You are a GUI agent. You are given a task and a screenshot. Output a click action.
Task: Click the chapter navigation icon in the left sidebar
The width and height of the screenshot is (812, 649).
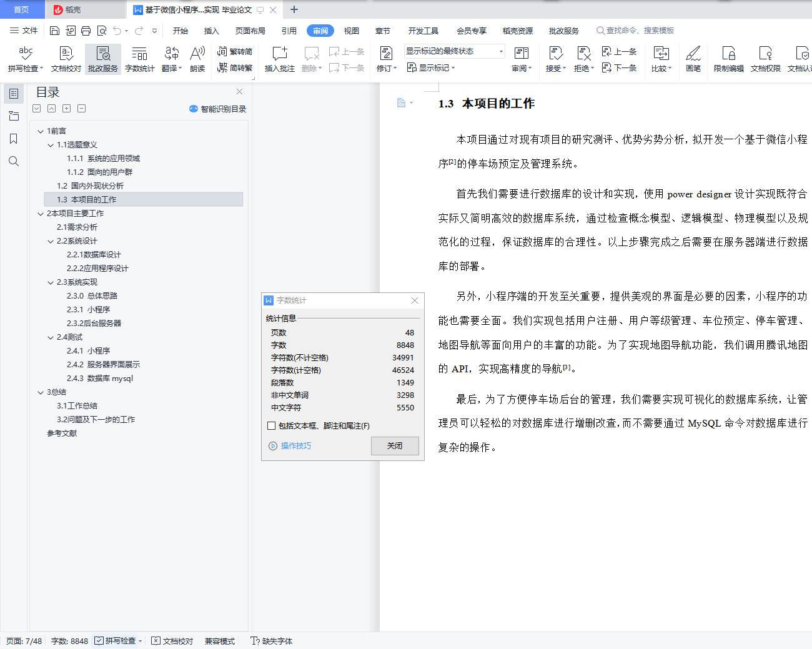(14, 116)
